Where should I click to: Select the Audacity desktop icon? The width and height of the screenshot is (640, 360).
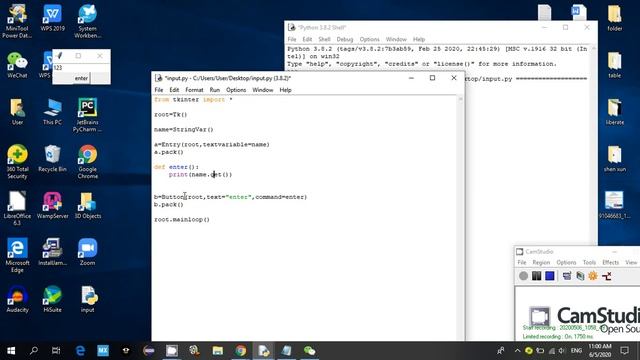click(x=17, y=299)
